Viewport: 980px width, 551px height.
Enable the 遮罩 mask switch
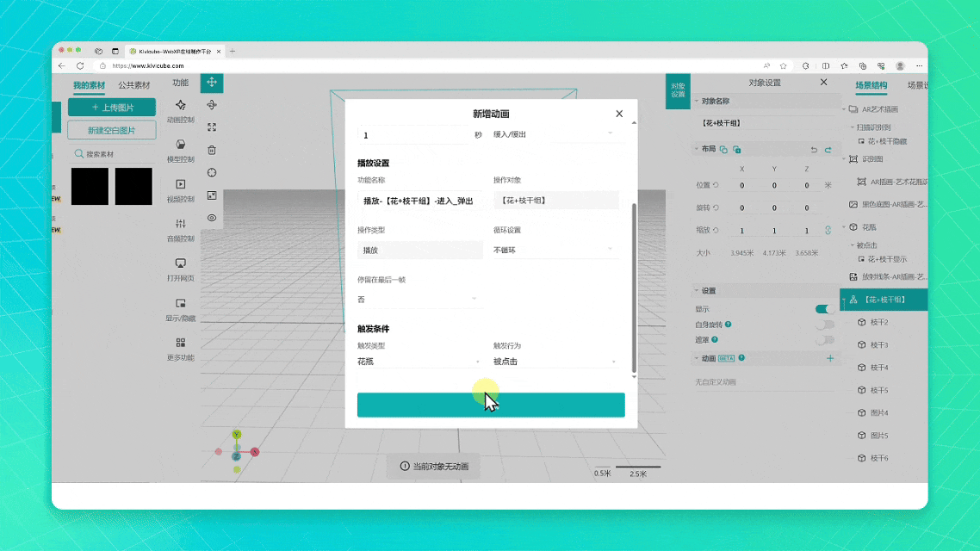(x=825, y=340)
